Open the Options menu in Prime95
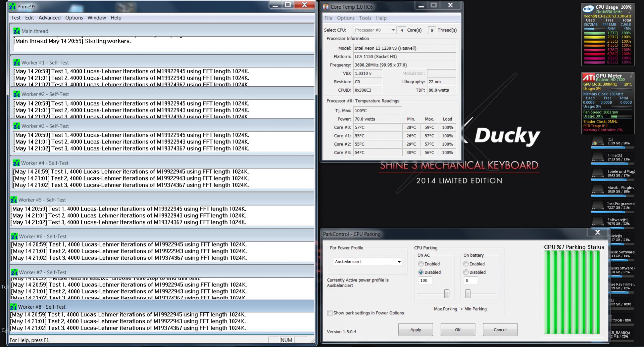This screenshot has height=347, width=644. click(x=74, y=18)
